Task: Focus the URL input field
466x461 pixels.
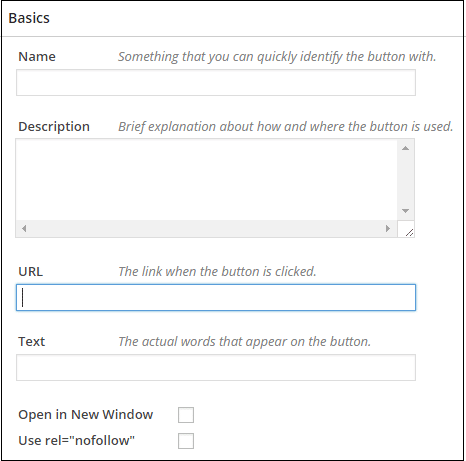Action: (x=216, y=298)
